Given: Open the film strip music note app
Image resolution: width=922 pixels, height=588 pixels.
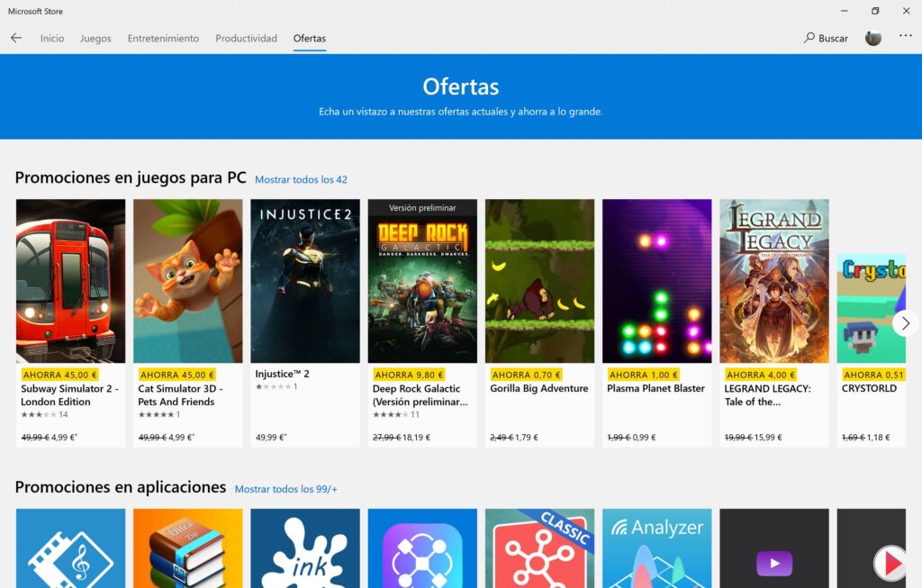Looking at the screenshot, I should (x=71, y=549).
